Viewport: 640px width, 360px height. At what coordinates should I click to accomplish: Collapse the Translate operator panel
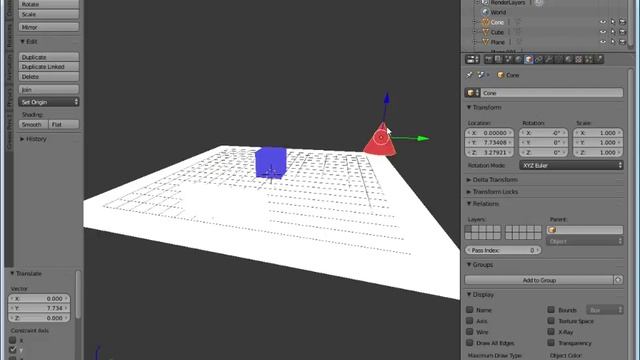point(26,273)
